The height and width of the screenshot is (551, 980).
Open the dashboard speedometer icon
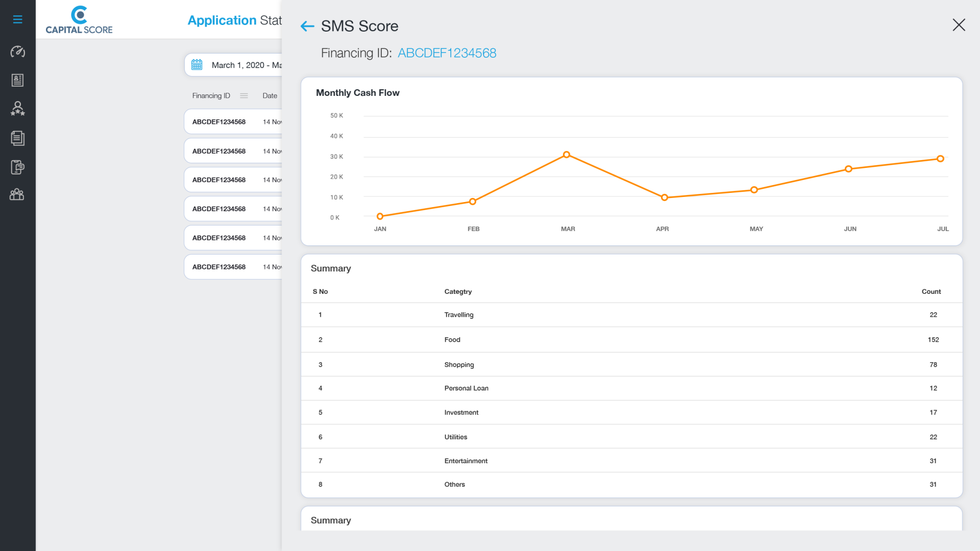point(17,52)
